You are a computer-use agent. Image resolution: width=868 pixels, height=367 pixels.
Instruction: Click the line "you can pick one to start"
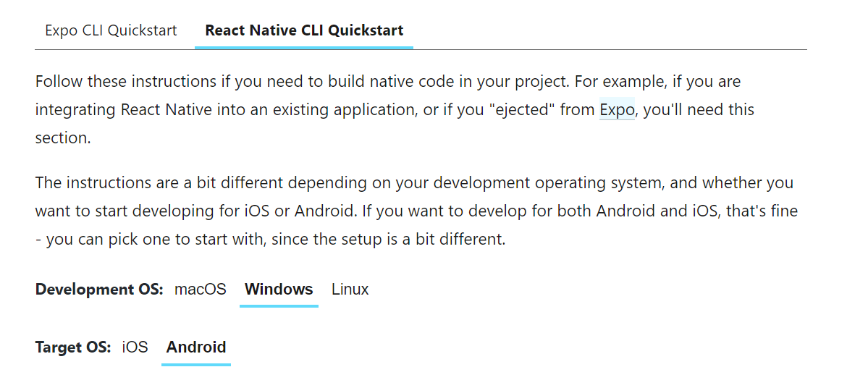[270, 240]
